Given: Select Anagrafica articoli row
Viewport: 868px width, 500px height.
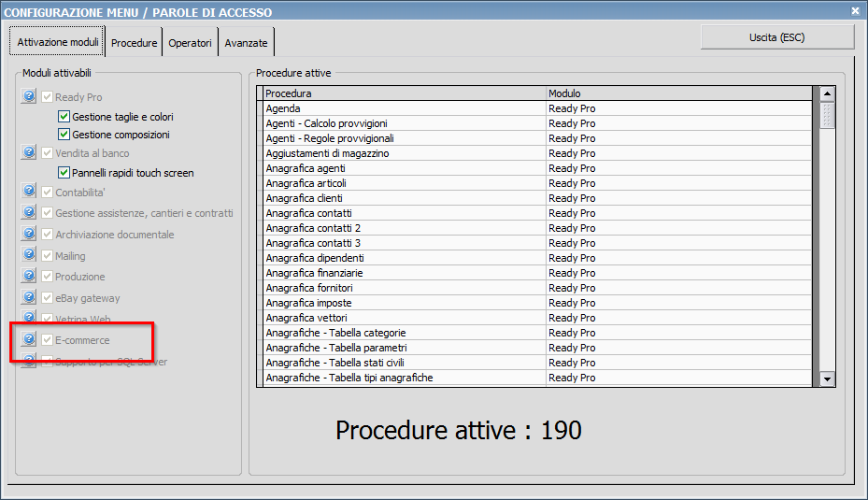Looking at the screenshot, I should [537, 183].
